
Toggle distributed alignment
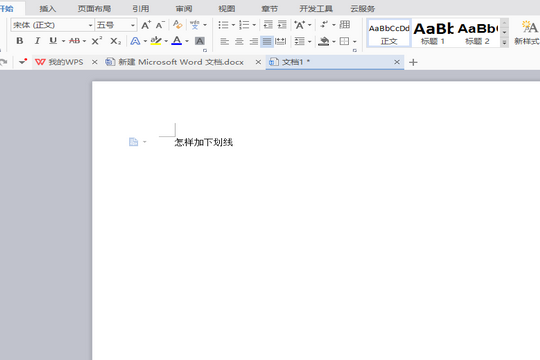click(281, 41)
